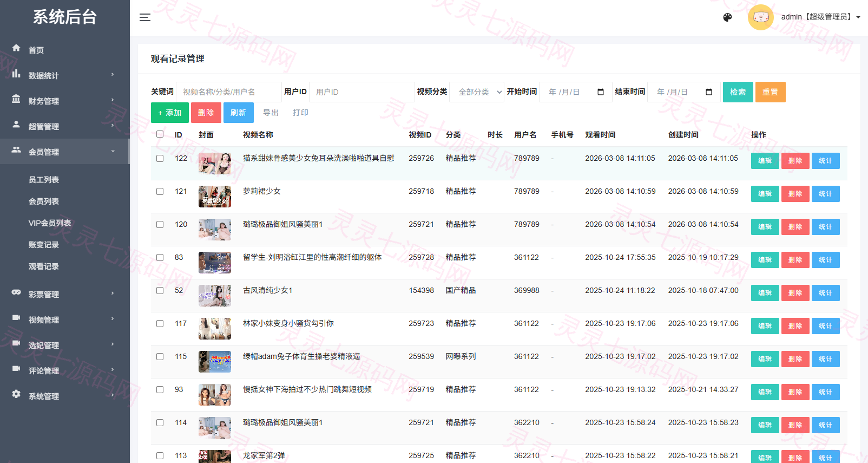The width and height of the screenshot is (868, 463).
Task: Check the row checkbox for ID 121
Action: tap(160, 191)
